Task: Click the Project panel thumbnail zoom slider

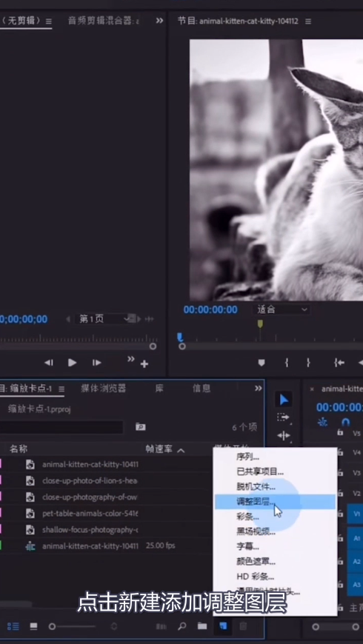Action: coord(52,626)
